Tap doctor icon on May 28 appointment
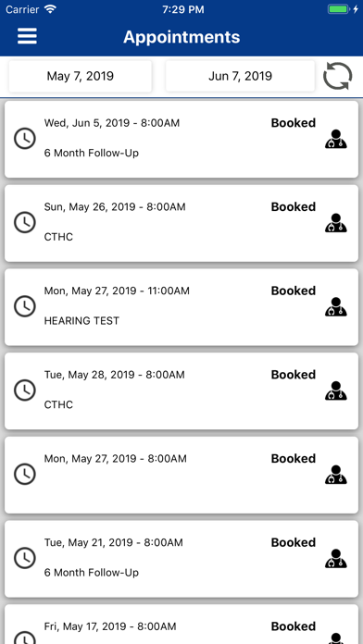The width and height of the screenshot is (363, 644). click(336, 390)
